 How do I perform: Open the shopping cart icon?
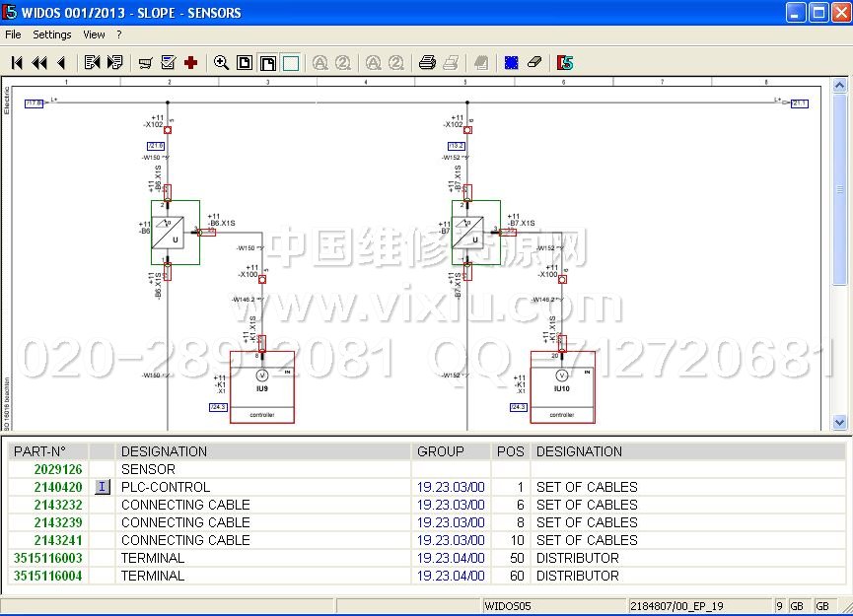pos(145,63)
